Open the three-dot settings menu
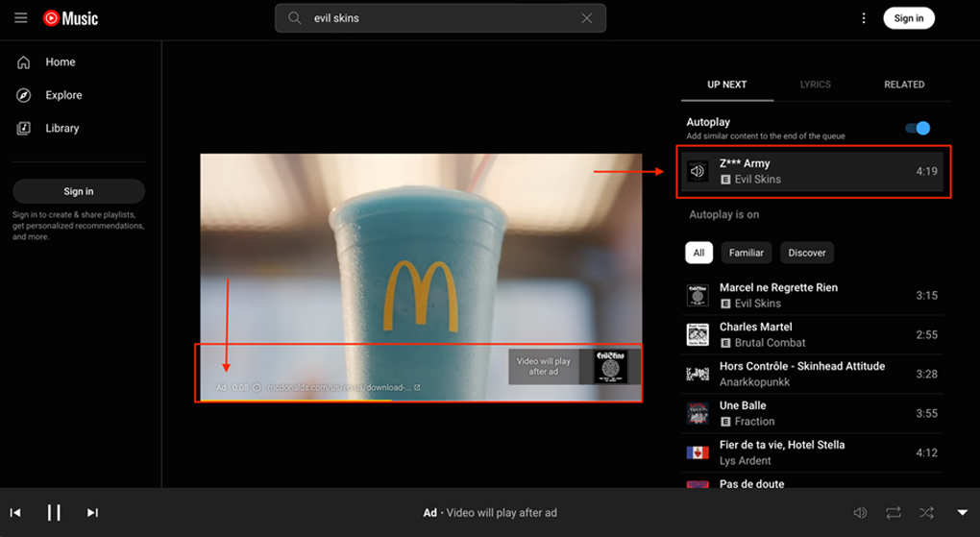 864,18
